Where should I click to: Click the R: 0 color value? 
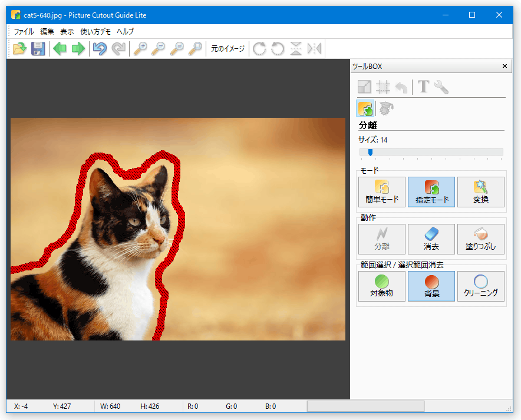(x=193, y=406)
